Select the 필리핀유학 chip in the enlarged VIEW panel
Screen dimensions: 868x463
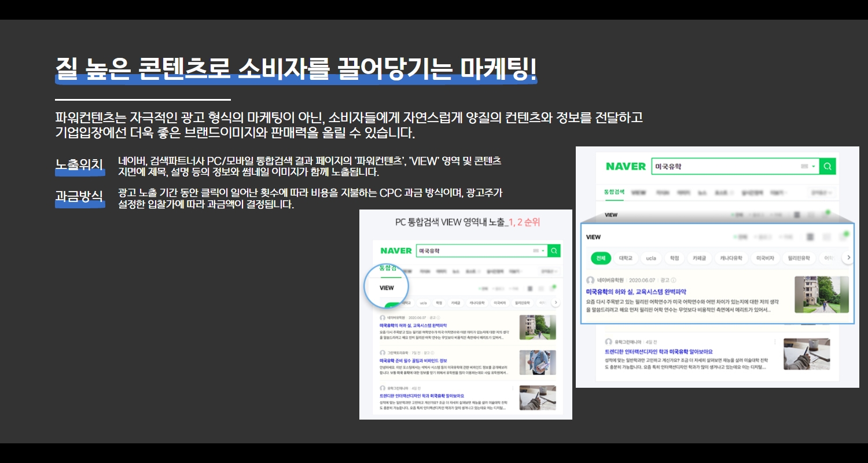(799, 258)
